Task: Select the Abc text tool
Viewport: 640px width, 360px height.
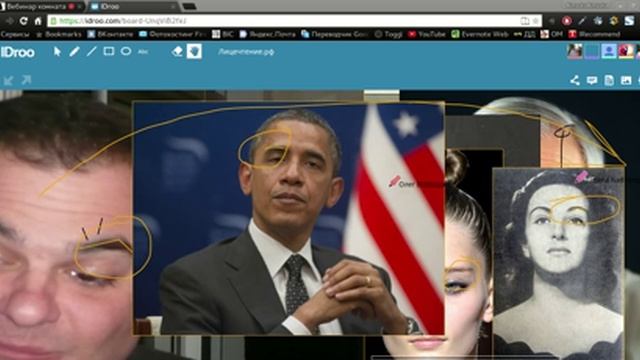Action: point(143,52)
